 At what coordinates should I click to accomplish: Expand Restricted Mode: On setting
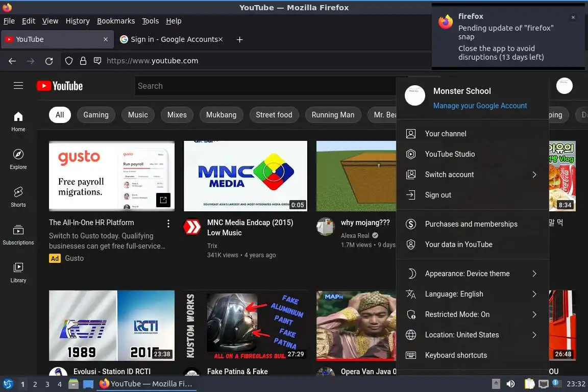tap(472, 315)
